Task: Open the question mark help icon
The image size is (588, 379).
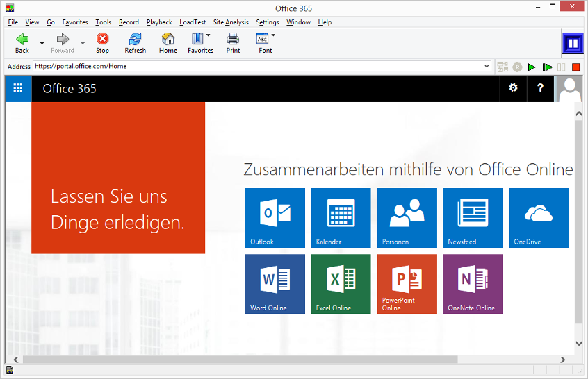Action: 540,88
